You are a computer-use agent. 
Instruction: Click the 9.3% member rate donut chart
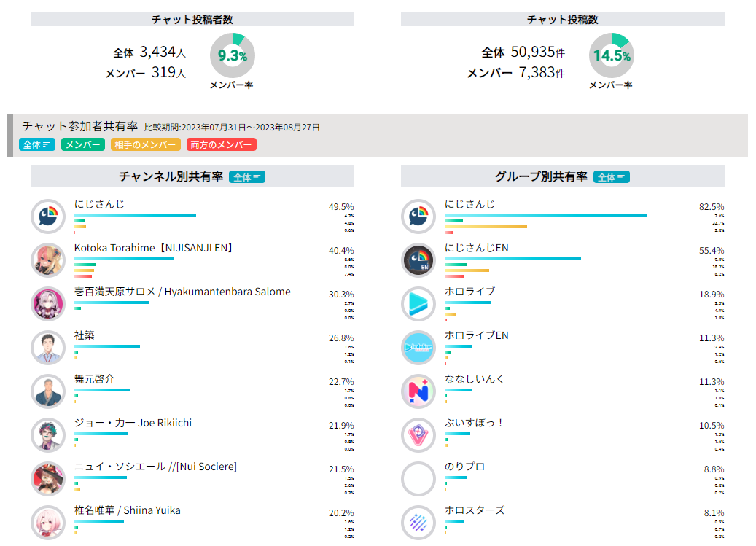click(233, 55)
